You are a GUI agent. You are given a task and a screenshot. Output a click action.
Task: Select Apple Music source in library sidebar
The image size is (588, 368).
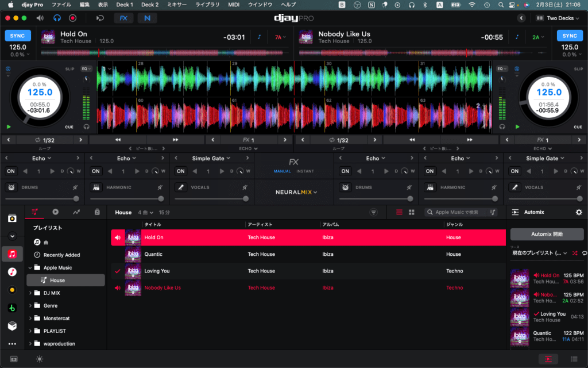12,254
